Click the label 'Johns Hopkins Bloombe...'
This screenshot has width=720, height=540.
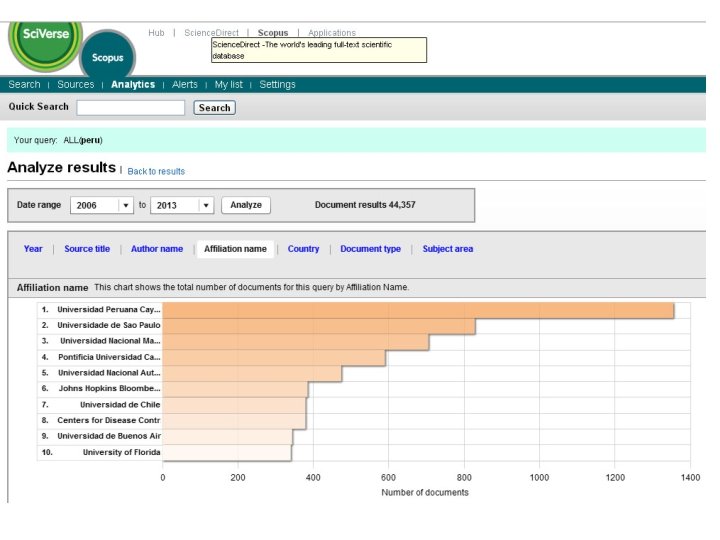coord(109,388)
